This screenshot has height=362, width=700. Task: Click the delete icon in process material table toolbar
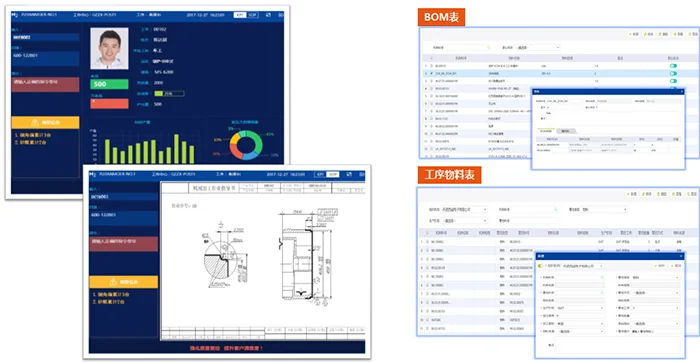(663, 194)
